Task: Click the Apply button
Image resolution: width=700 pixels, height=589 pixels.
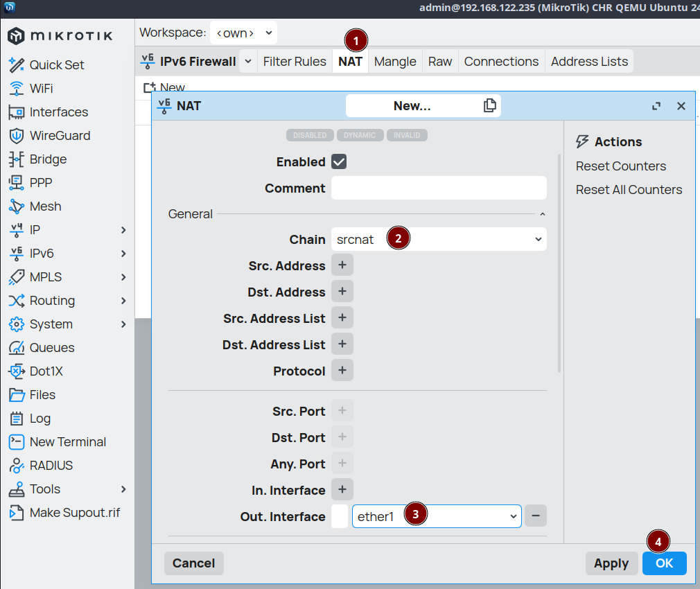Action: 611,563
